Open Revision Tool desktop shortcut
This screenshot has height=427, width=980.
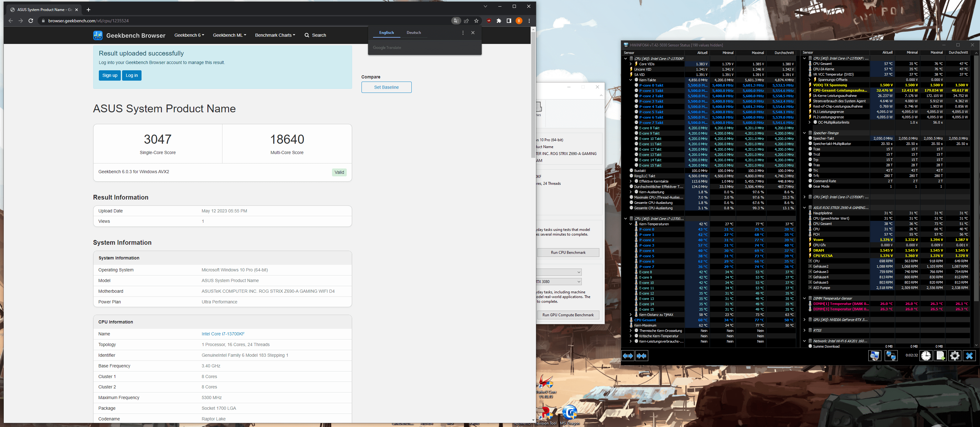(x=546, y=415)
